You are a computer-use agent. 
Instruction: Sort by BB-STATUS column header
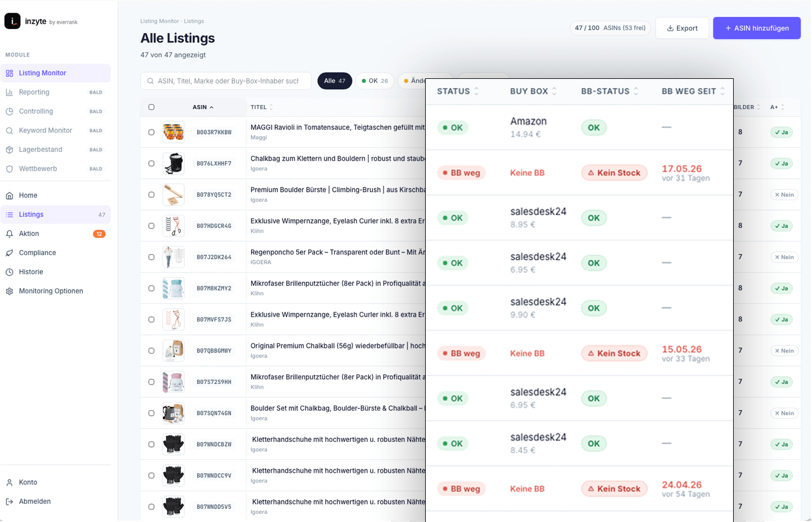pyautogui.click(x=610, y=91)
